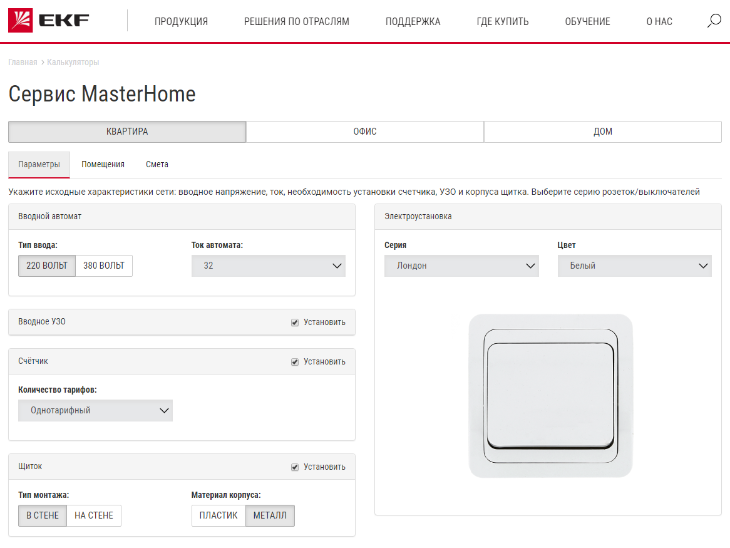
Task: Click the Вводной автомат panel header
Action: 182,216
